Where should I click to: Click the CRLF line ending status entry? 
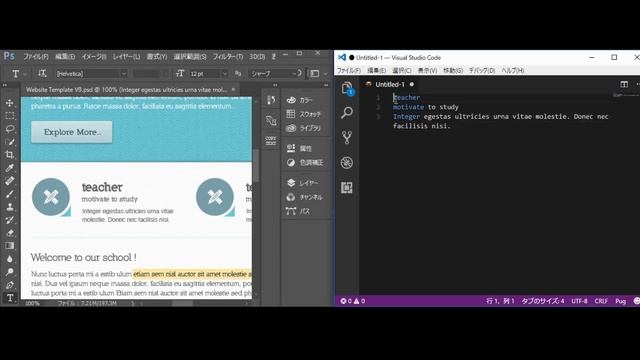pyautogui.click(x=601, y=301)
